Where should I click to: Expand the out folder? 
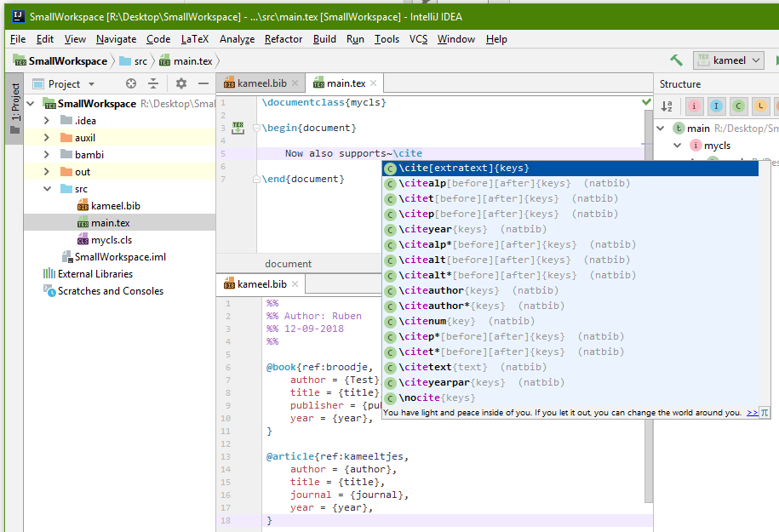47,171
